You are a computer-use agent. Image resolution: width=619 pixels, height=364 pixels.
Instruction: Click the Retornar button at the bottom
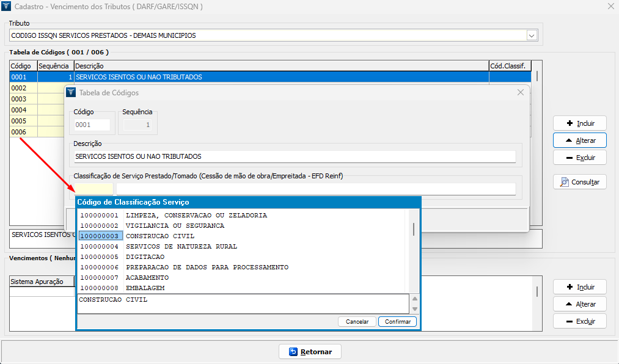[x=310, y=352]
